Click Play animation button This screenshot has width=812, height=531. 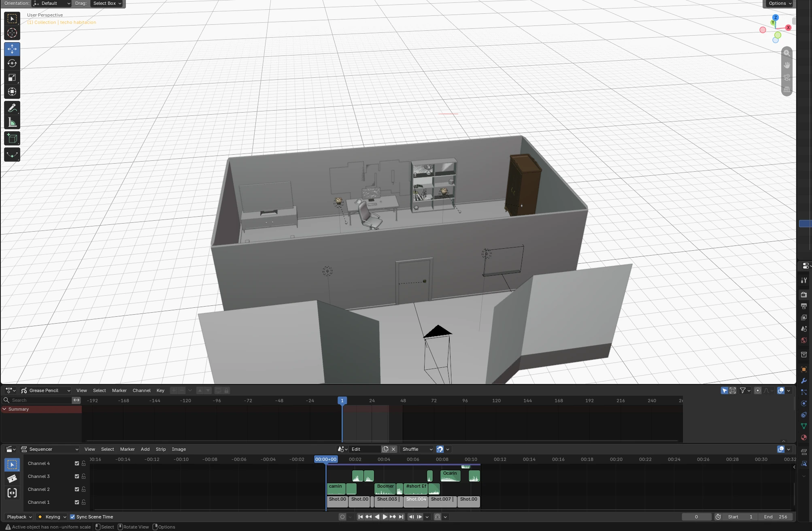pyautogui.click(x=385, y=517)
